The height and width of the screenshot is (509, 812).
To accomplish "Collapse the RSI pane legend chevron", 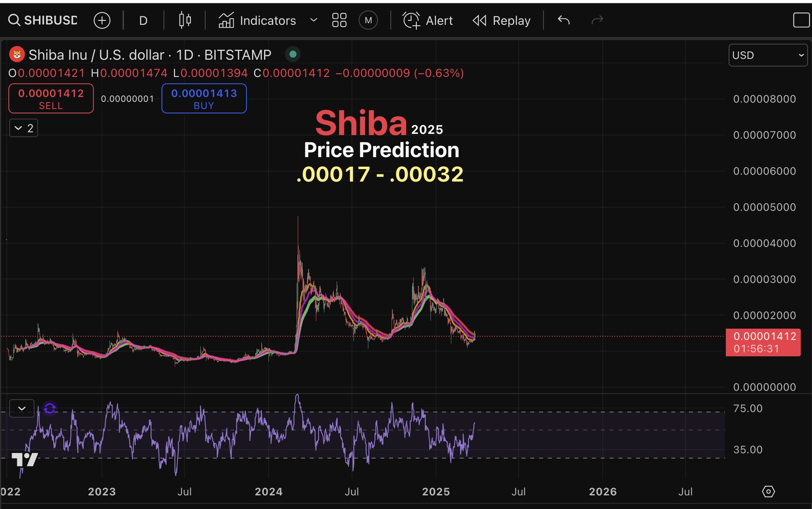I will tap(22, 408).
